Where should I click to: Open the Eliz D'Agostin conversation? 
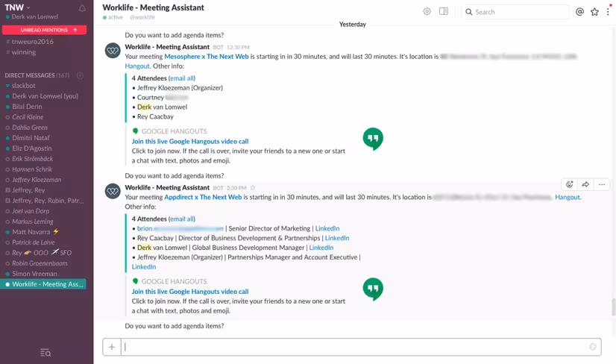[32, 148]
